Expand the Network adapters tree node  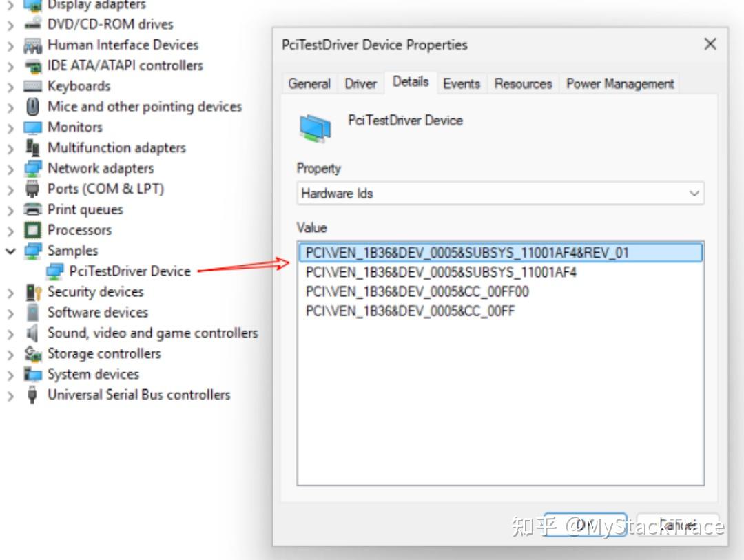(x=10, y=167)
